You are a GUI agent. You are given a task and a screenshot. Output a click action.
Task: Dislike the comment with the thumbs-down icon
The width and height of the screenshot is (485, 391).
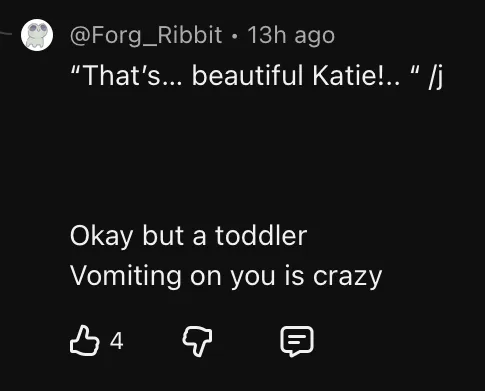[x=197, y=341]
